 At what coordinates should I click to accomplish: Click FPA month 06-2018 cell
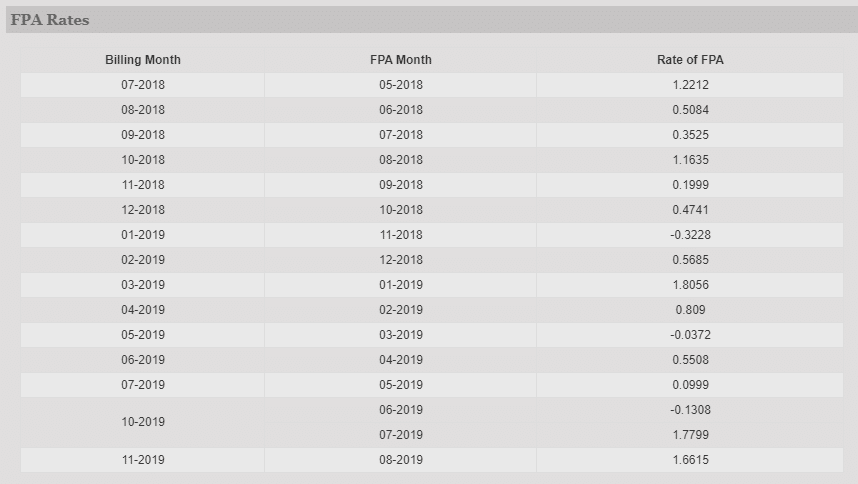click(x=401, y=110)
